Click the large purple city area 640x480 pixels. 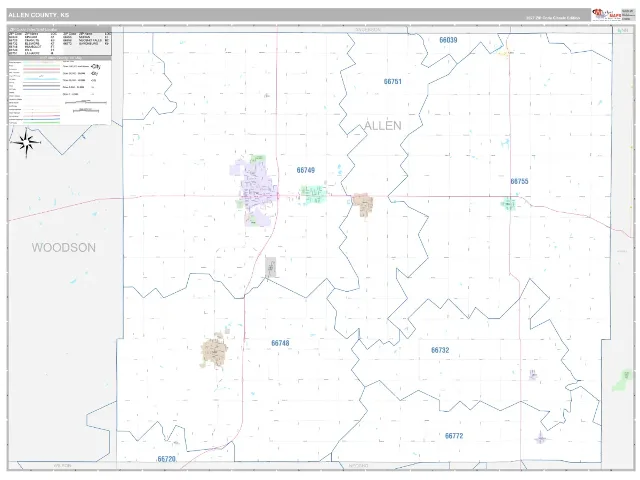(x=255, y=190)
